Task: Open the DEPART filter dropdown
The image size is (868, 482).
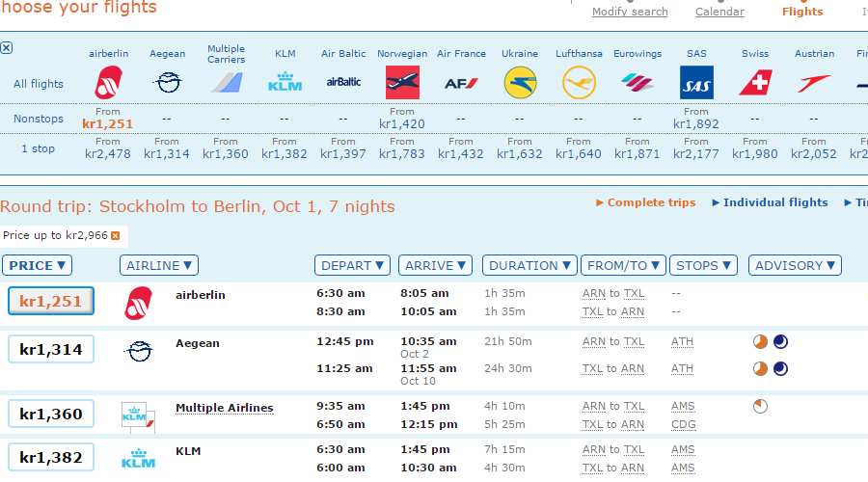Action: (352, 266)
